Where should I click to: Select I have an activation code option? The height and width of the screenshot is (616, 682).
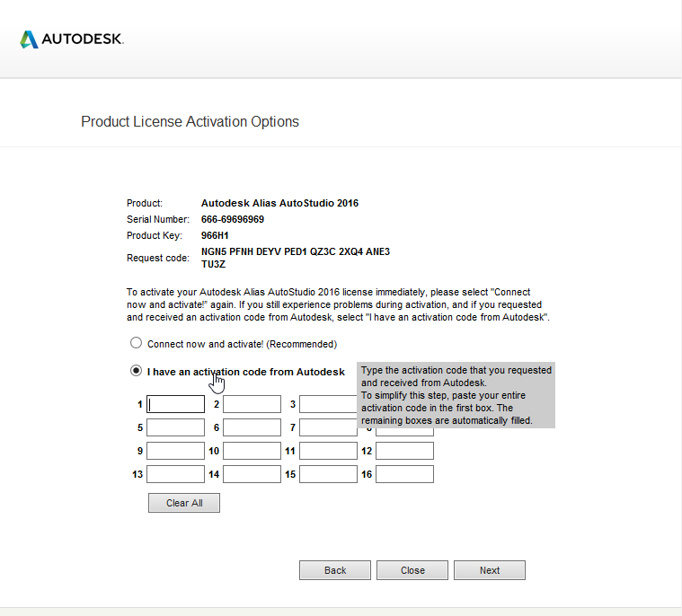[x=137, y=371]
